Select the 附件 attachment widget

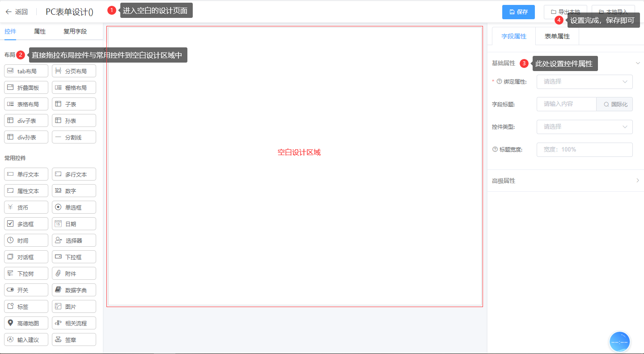[74, 274]
